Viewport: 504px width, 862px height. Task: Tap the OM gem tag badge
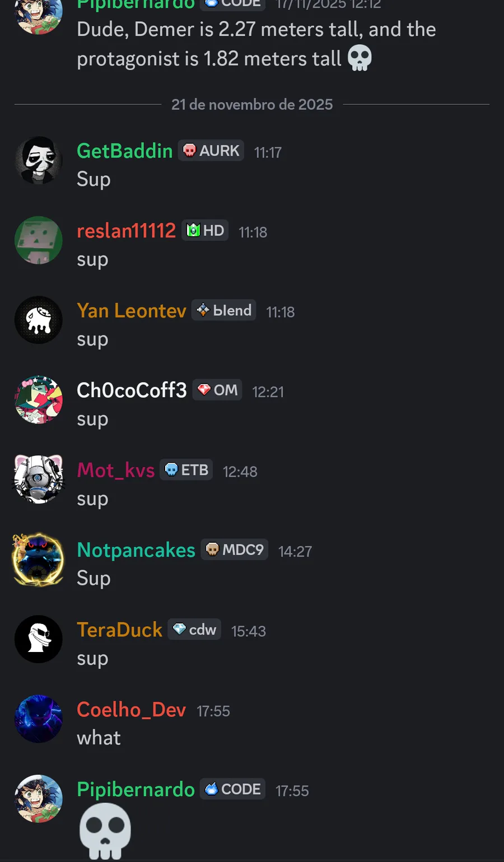[x=217, y=390]
